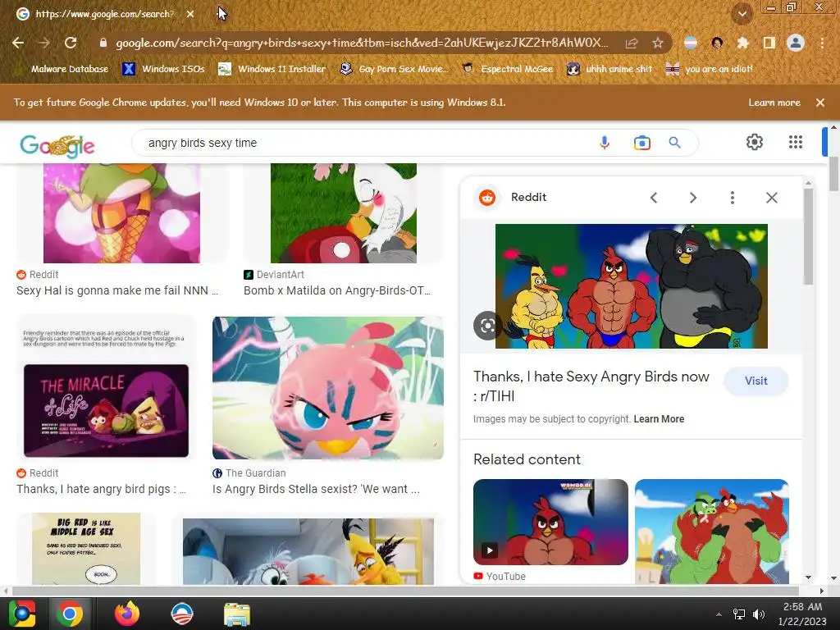
Task: Click 'Thanks, I hate Sexy Angry Birds now' title
Action: 591,386
